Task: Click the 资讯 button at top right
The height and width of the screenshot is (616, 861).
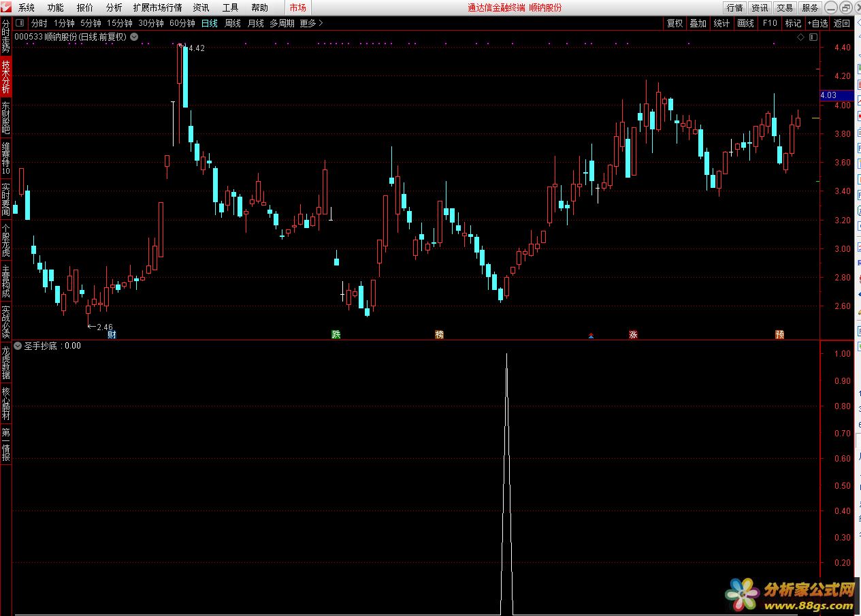Action: 760,7
